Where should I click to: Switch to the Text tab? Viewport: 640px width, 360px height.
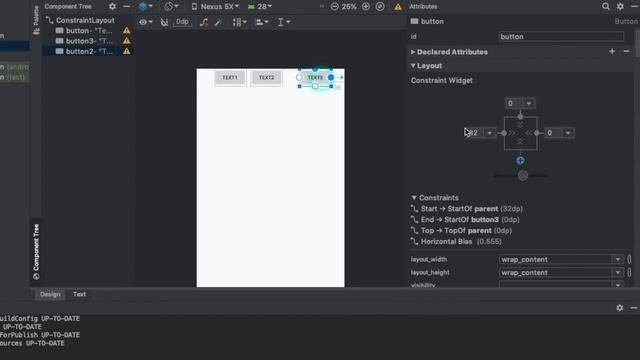[x=79, y=294]
